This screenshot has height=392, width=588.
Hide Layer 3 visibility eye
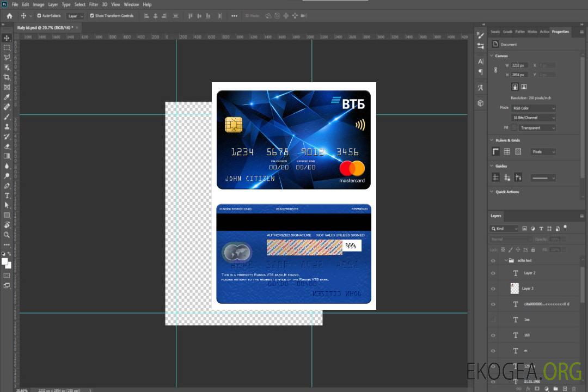tap(493, 289)
